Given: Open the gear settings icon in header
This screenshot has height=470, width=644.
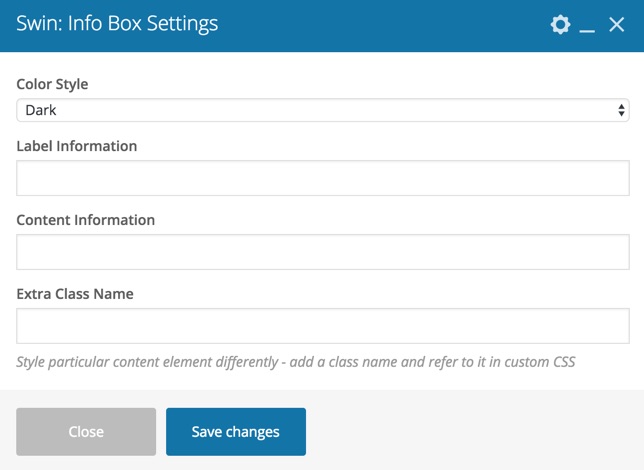Looking at the screenshot, I should coord(560,25).
